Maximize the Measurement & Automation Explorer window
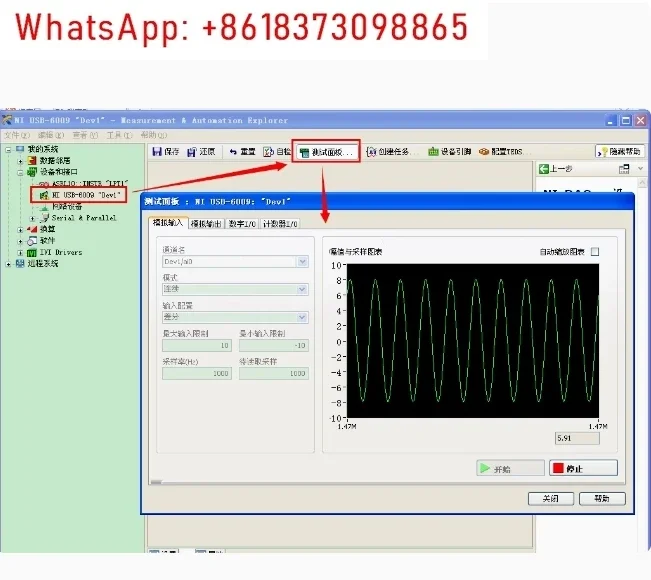 (625, 121)
